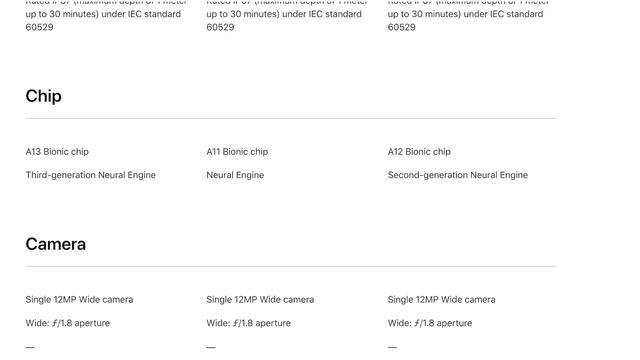Click the dash below A12 column aperture
This screenshot has height=360, width=640.
pos(392,347)
